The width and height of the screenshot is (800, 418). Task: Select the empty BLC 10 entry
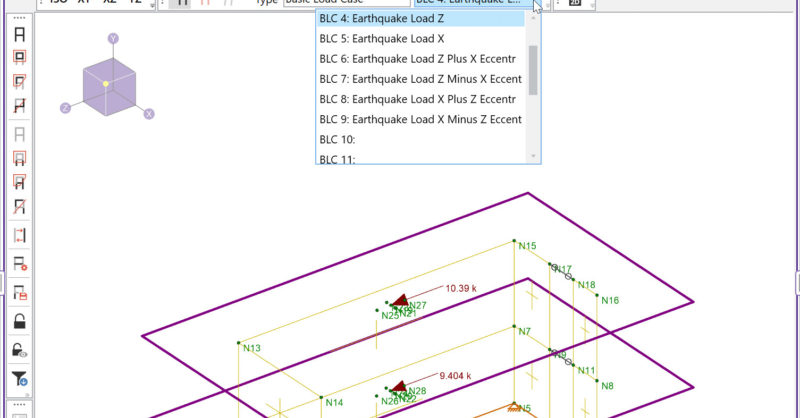420,139
